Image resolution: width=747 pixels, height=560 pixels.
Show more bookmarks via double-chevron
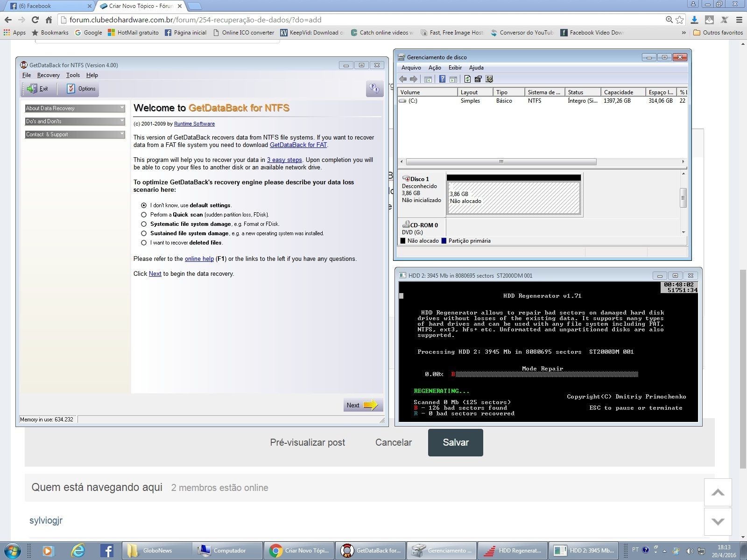[684, 33]
